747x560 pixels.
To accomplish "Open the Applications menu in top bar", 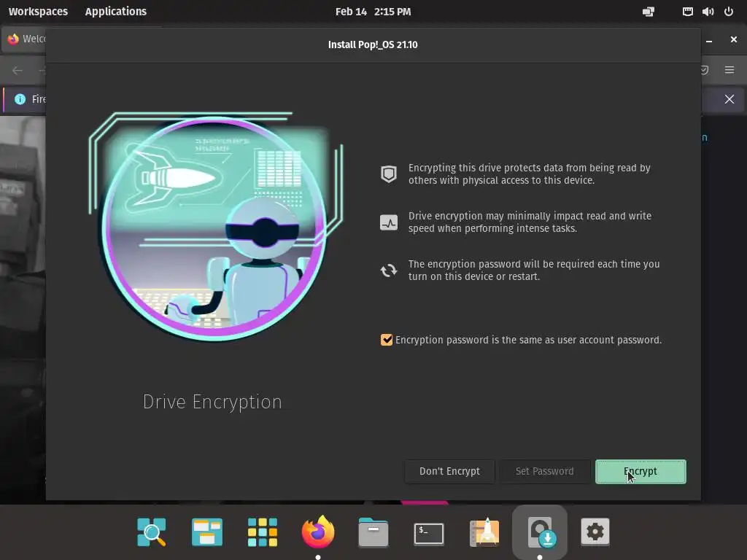I will tap(116, 12).
